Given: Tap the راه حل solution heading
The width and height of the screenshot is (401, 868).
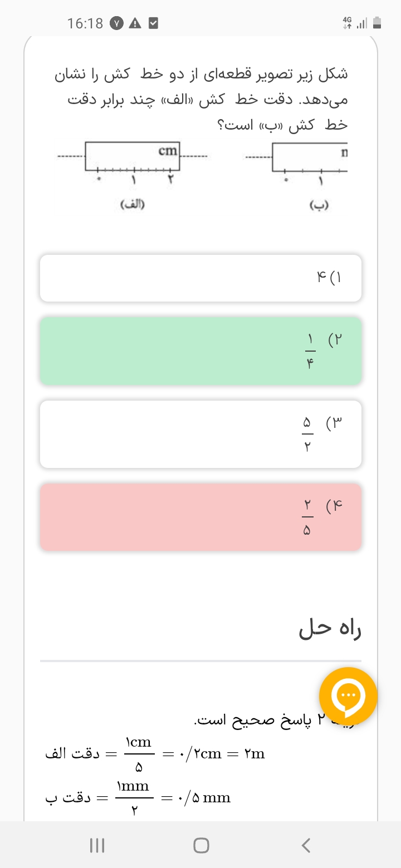Looking at the screenshot, I should click(x=330, y=629).
